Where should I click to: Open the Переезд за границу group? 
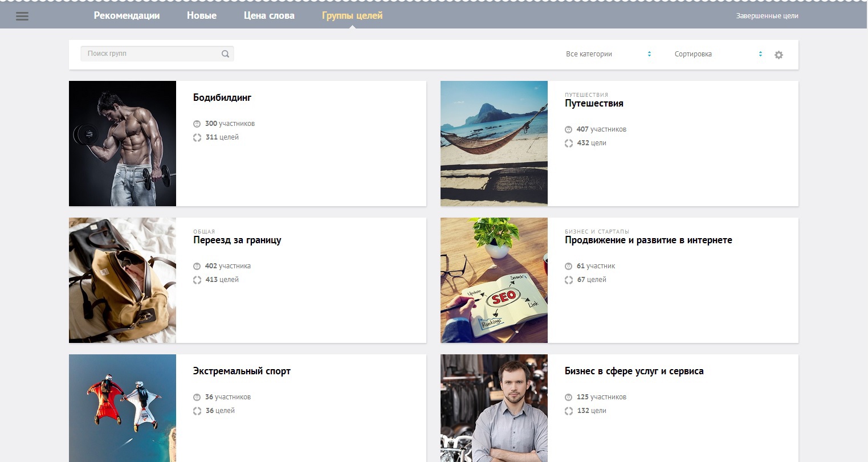tap(237, 240)
